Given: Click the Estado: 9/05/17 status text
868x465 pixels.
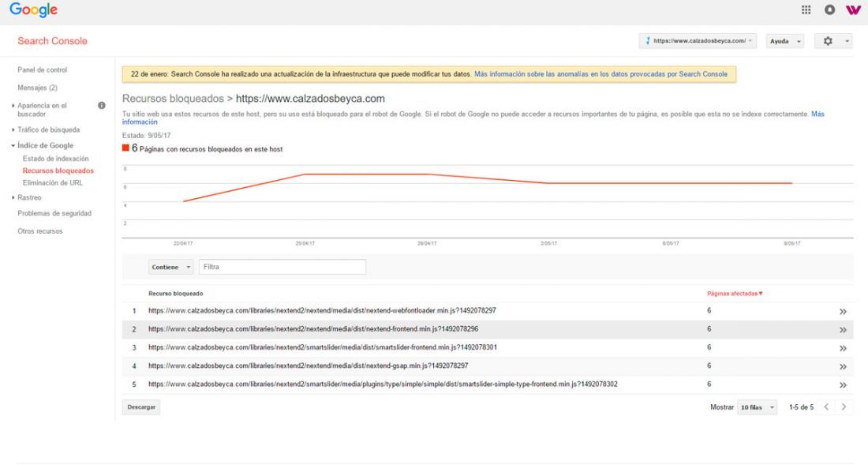Looking at the screenshot, I should click(x=146, y=135).
